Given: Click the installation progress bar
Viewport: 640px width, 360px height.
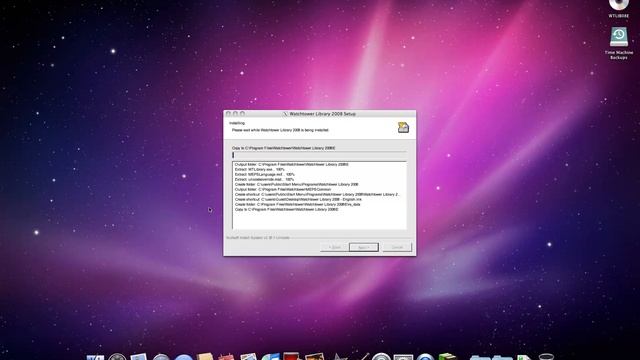Looking at the screenshot, I should (319, 155).
